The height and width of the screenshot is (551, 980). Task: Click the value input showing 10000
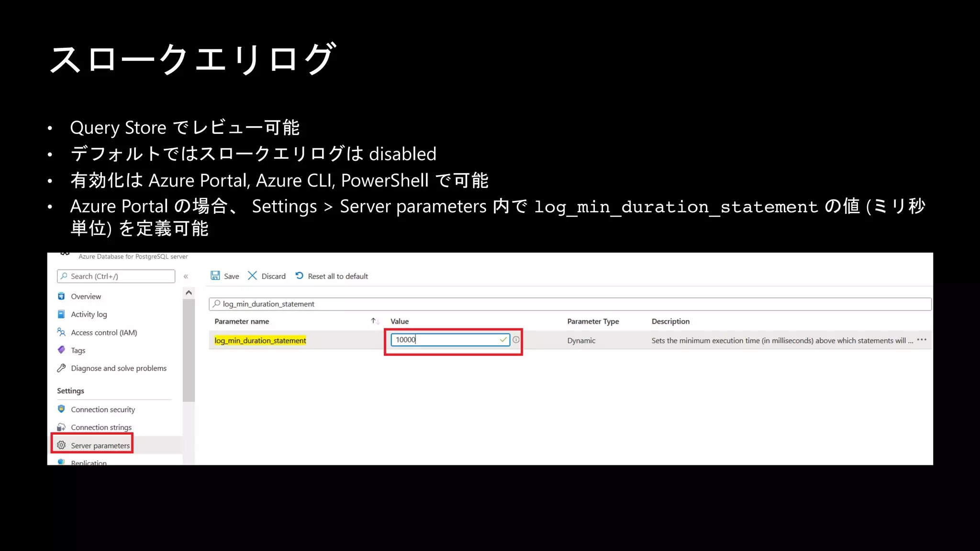coord(450,340)
